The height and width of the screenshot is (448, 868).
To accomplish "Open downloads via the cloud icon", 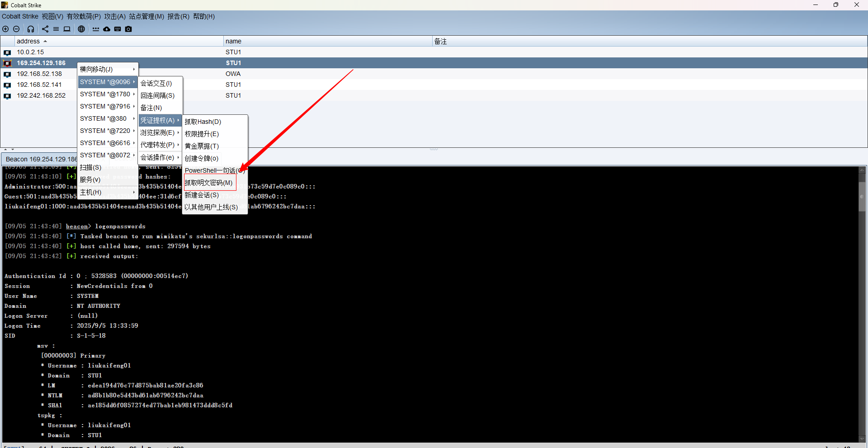I will [x=107, y=29].
